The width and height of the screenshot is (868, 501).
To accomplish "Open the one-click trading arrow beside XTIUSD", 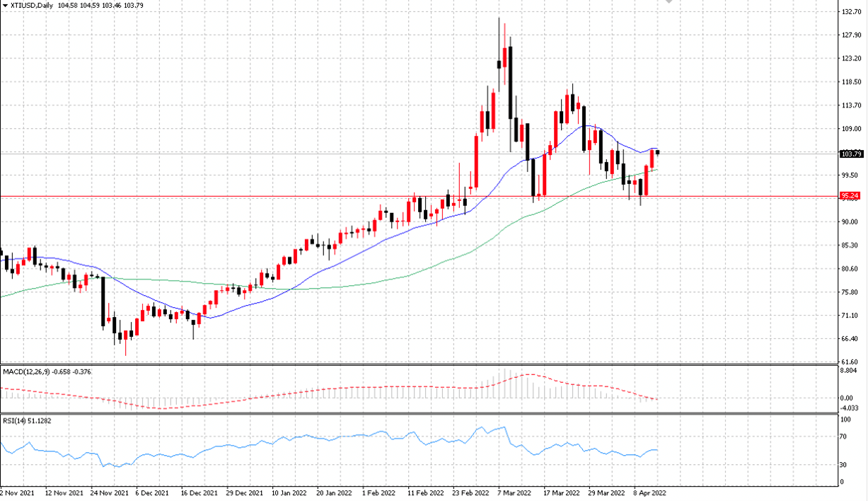I will click(4, 6).
